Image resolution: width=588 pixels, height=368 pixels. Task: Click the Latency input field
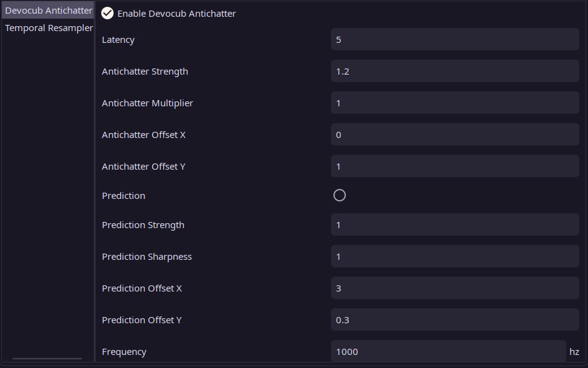(x=455, y=40)
